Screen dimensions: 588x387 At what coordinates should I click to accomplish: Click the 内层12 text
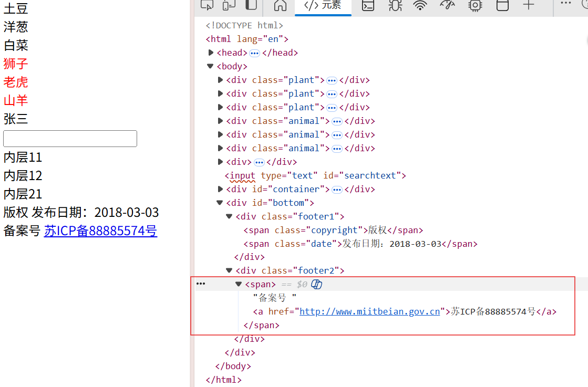click(x=23, y=176)
